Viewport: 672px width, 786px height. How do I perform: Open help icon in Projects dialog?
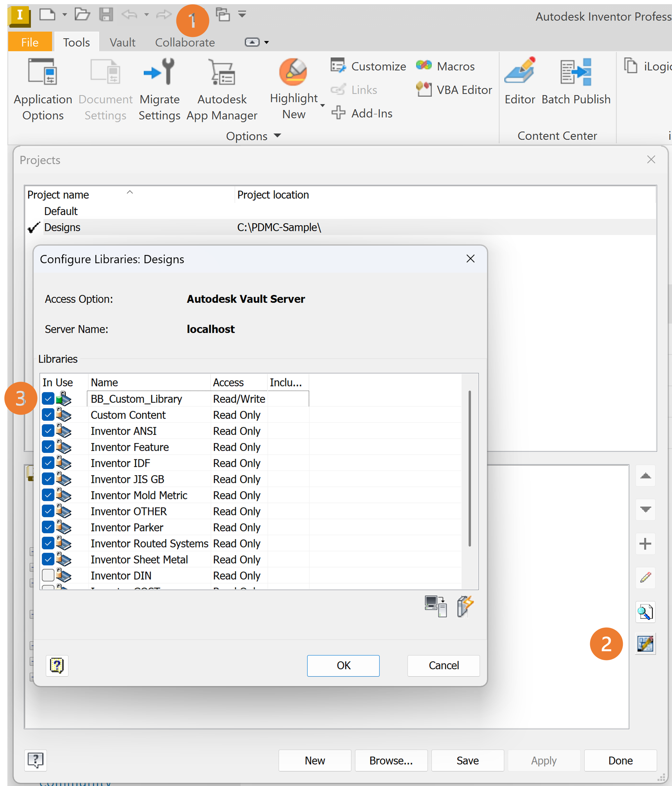(x=36, y=760)
